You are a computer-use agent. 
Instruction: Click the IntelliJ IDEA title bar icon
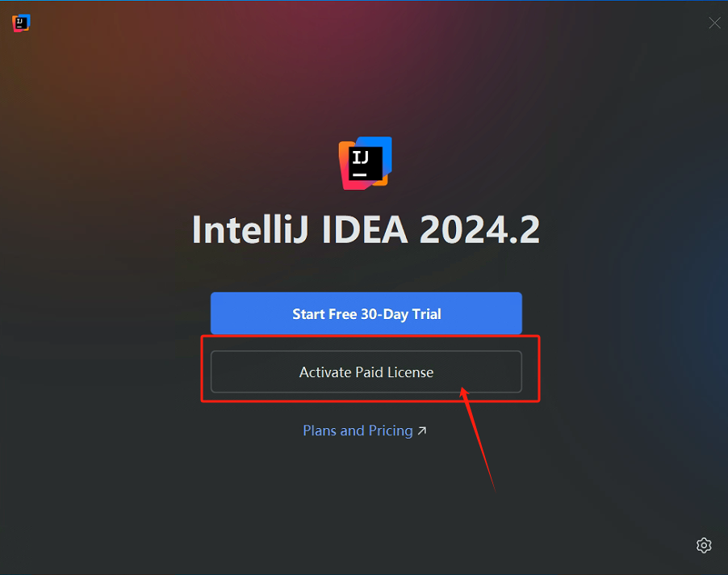[x=21, y=23]
